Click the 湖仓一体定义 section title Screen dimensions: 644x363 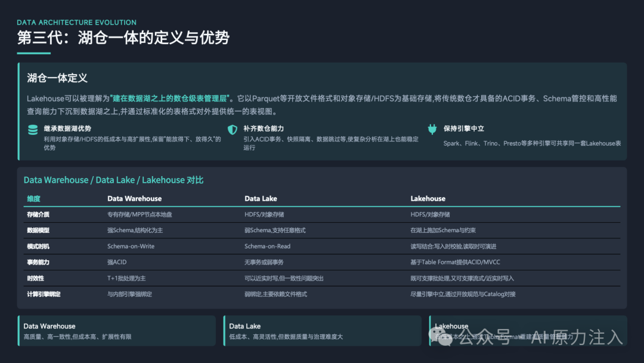click(x=57, y=78)
